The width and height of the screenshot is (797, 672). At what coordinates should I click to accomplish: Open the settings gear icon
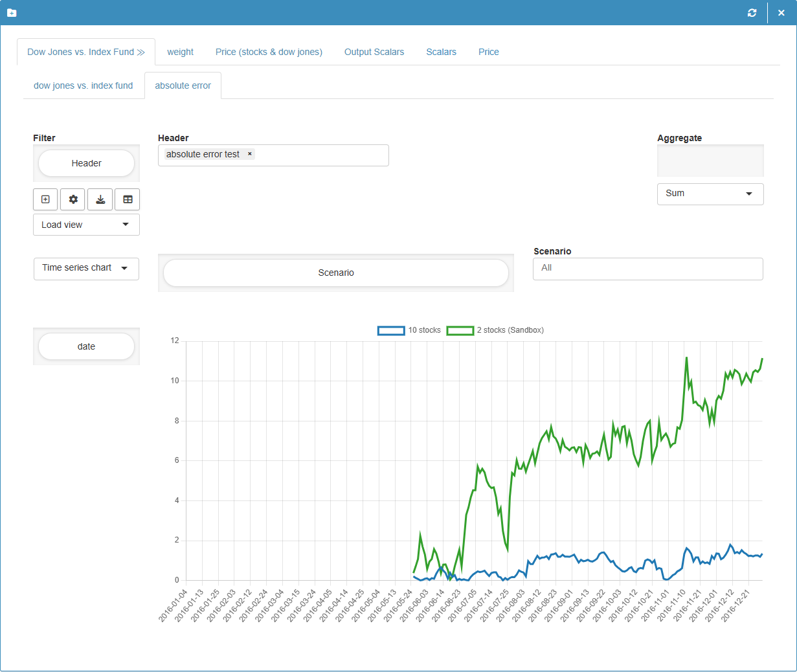(73, 199)
